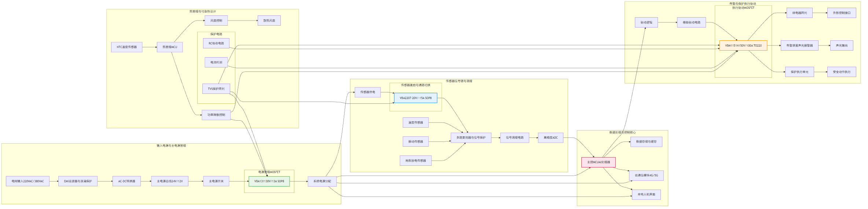The width and height of the screenshot is (868, 209).
Task: Select the 安全动作执行 node
Action: pyautogui.click(x=842, y=72)
